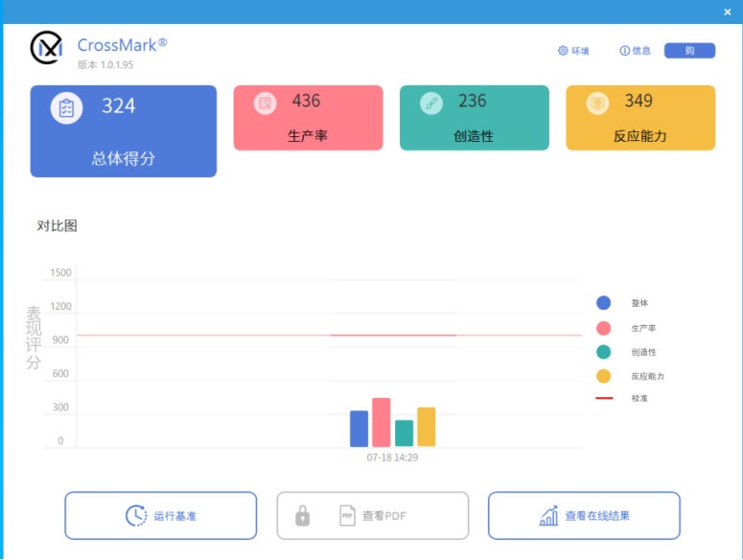Click the PDF file icon
The image size is (743, 560).
(347, 516)
